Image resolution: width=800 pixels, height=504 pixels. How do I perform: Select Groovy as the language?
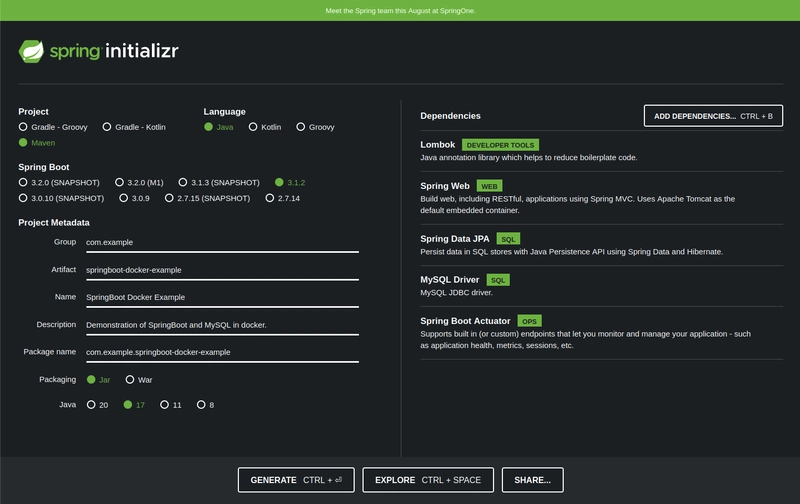click(315, 127)
